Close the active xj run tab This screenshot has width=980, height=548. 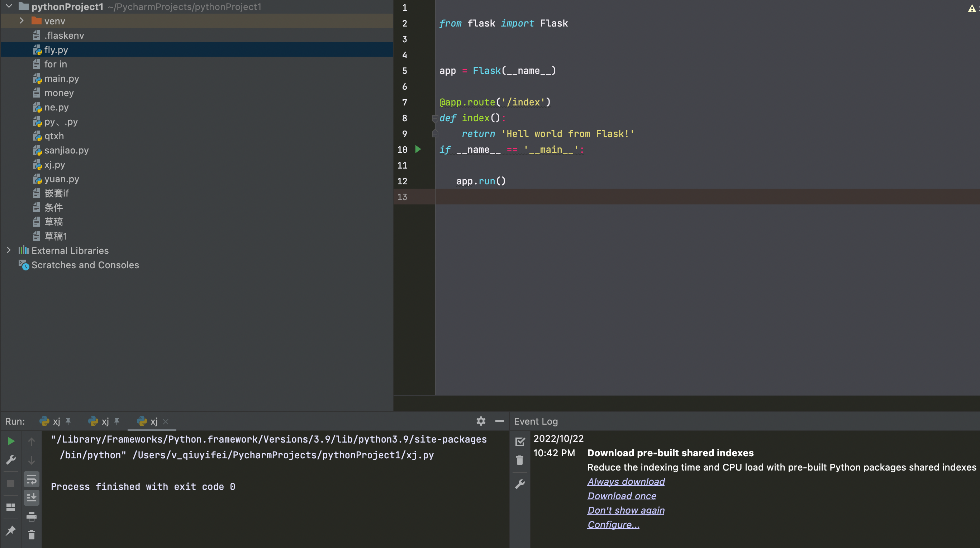pyautogui.click(x=166, y=422)
